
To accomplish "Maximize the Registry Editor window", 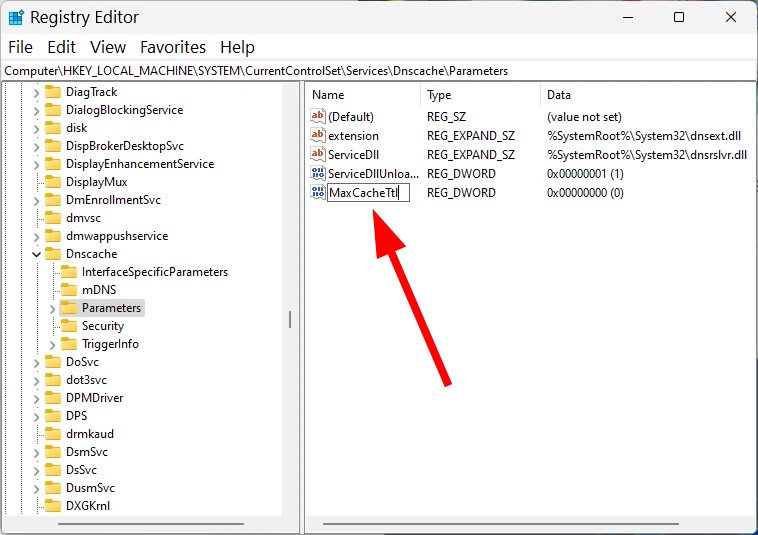I will (679, 17).
